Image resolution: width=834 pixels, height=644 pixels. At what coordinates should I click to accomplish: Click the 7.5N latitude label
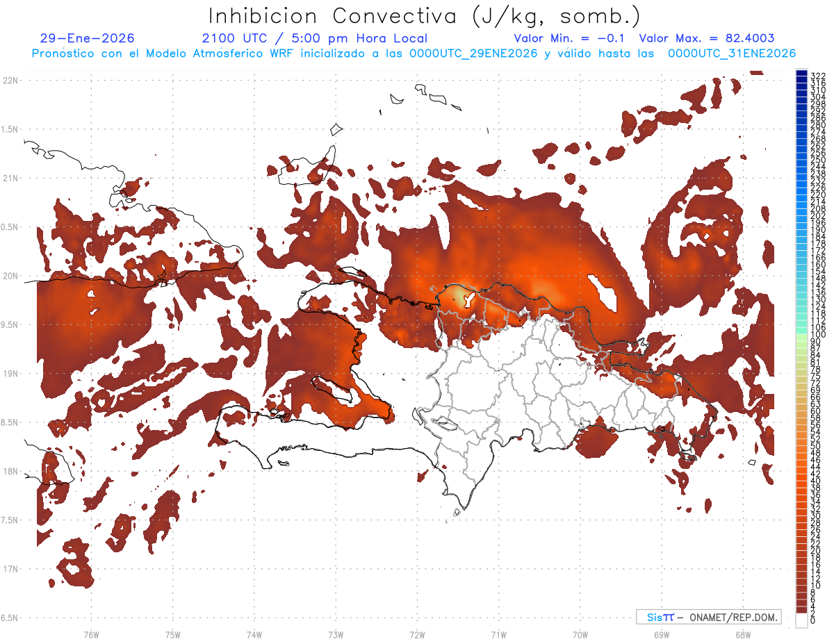[10, 520]
